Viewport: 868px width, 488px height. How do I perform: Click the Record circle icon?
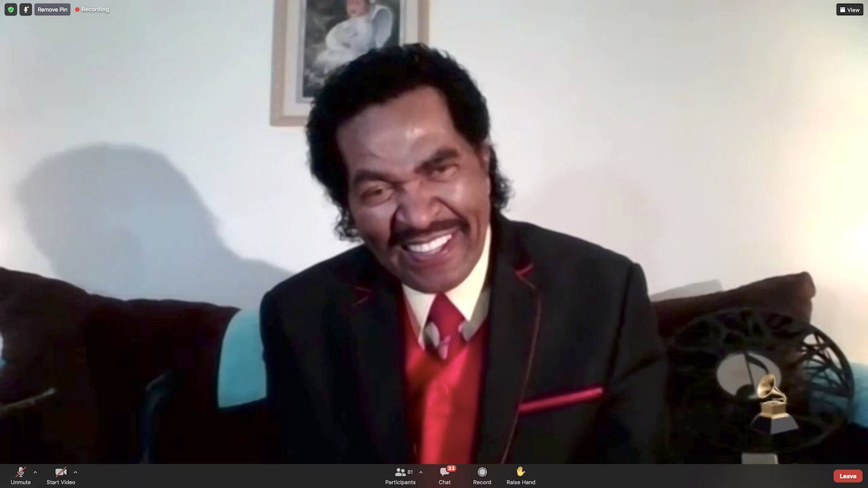coord(481,472)
